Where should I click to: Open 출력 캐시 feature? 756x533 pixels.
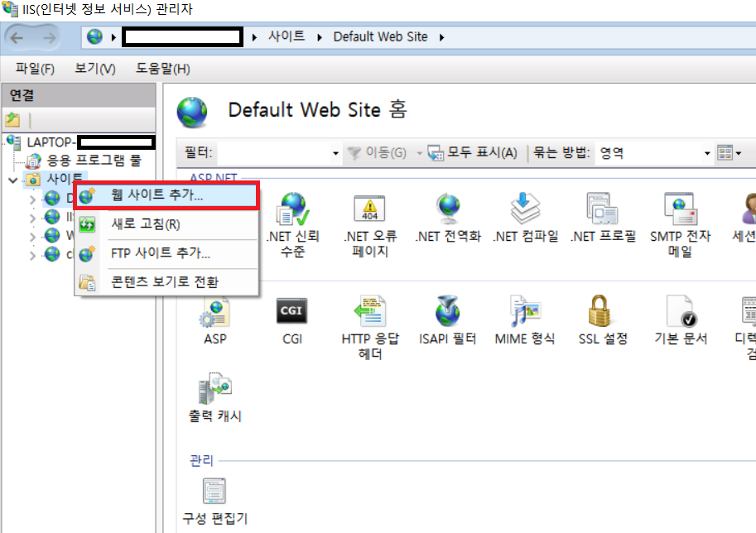click(x=215, y=397)
